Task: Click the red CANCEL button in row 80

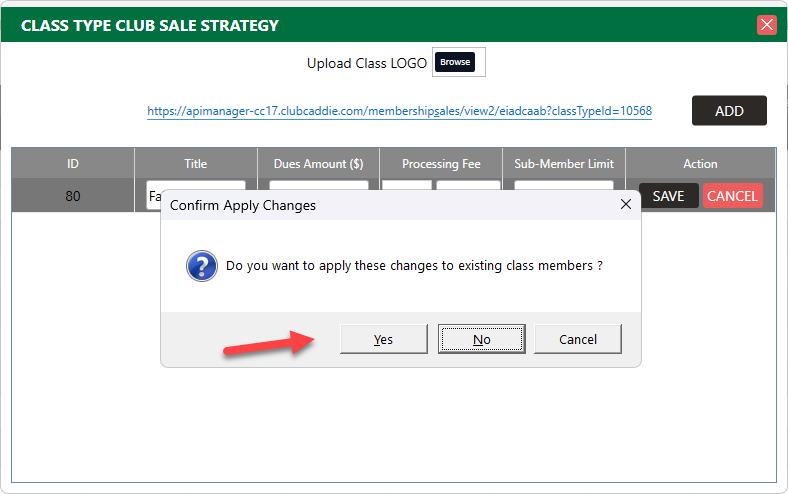Action: tap(732, 196)
